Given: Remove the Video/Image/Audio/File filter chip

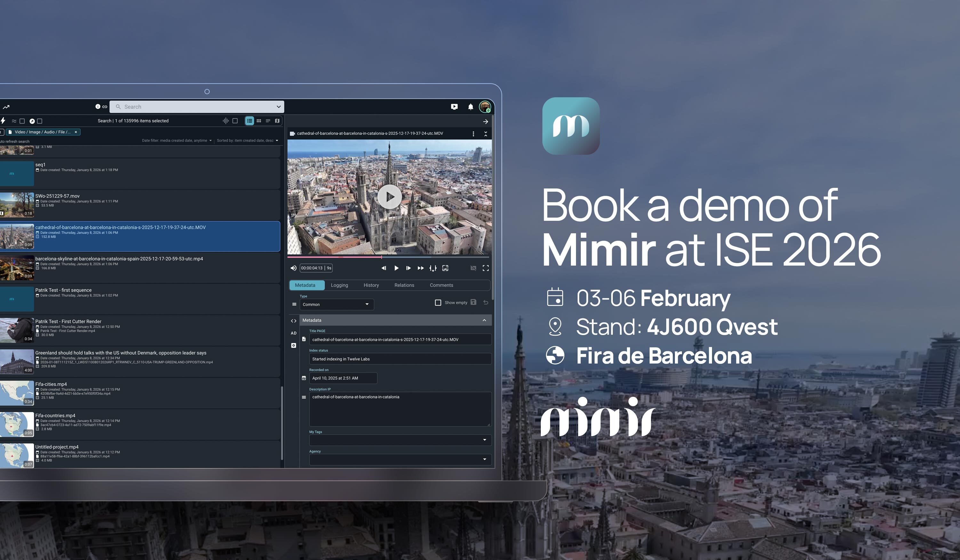Looking at the screenshot, I should pos(76,132).
